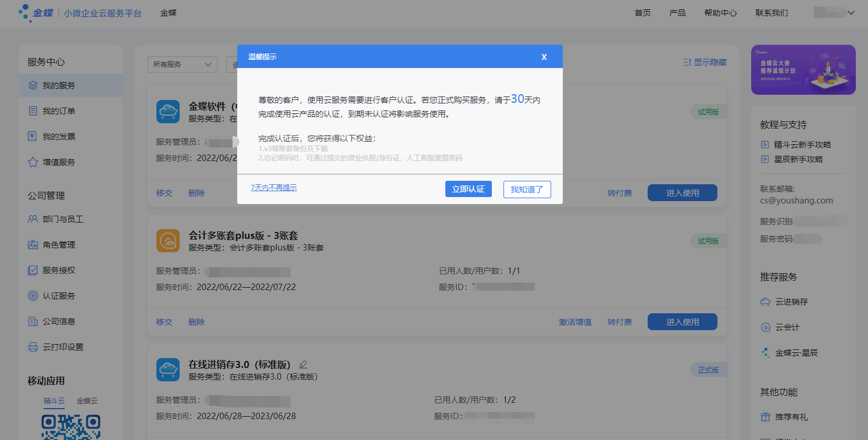
Task: Click 进入使用 for 金蝶软件 service
Action: [x=683, y=193]
